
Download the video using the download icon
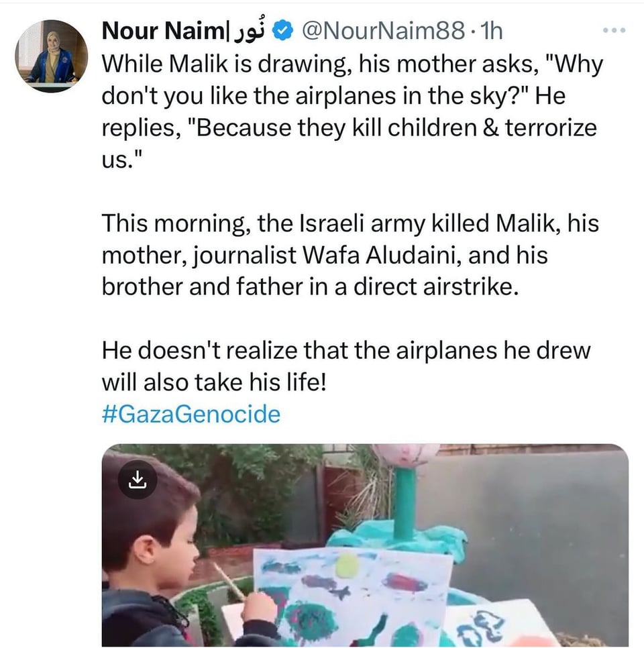(x=137, y=479)
